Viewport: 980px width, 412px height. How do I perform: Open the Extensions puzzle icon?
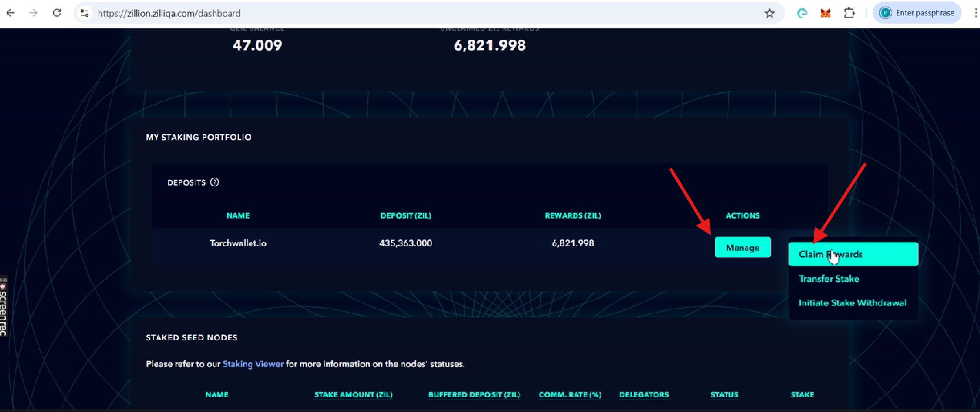click(x=849, y=13)
